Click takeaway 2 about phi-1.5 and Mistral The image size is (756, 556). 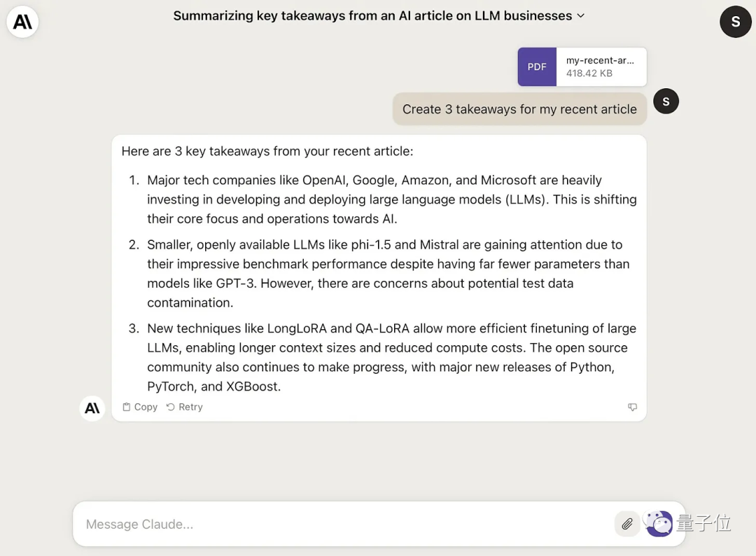[388, 273]
